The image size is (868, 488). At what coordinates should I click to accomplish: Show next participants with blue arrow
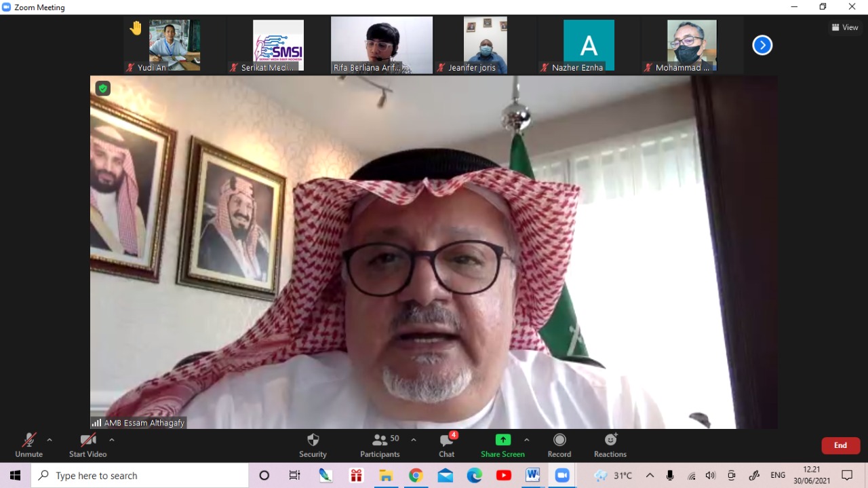point(762,45)
